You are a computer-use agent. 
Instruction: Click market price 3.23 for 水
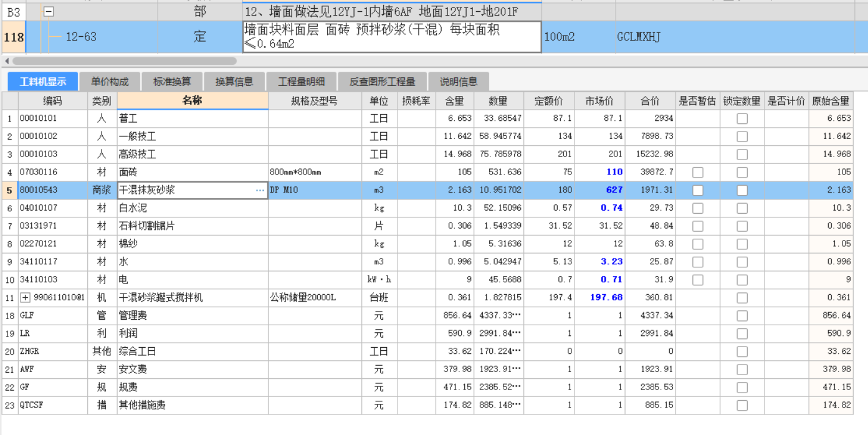599,262
